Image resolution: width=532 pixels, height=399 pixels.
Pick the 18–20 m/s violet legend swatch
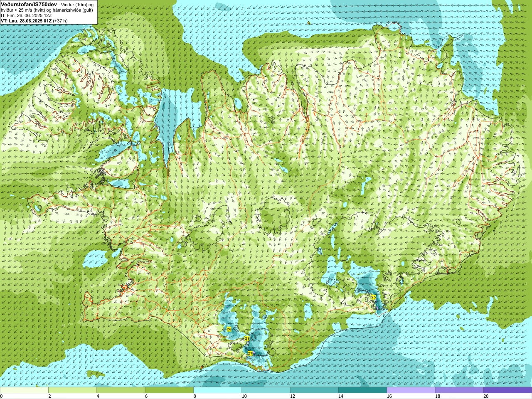pos(459,390)
